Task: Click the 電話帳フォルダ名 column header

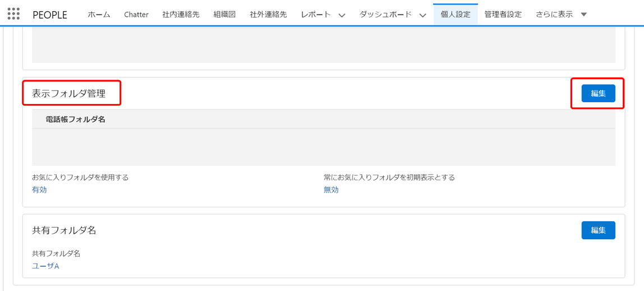Action: 76,120
